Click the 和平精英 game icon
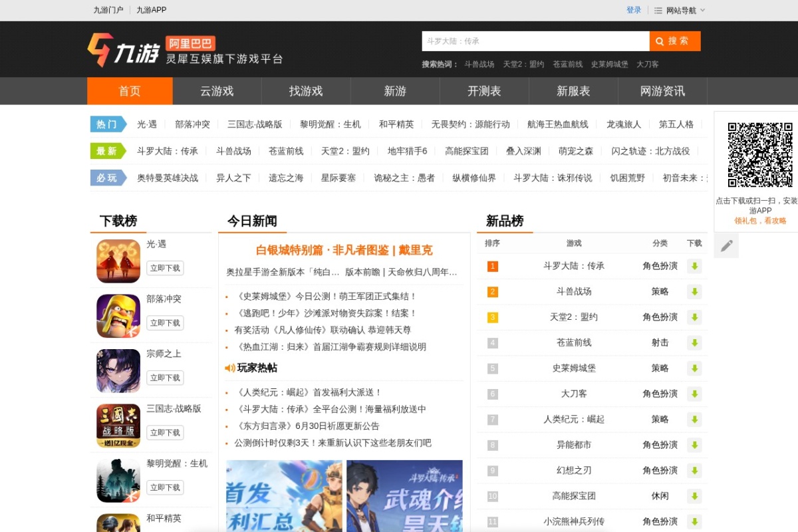Image resolution: width=798 pixels, height=532 pixels. point(118,523)
